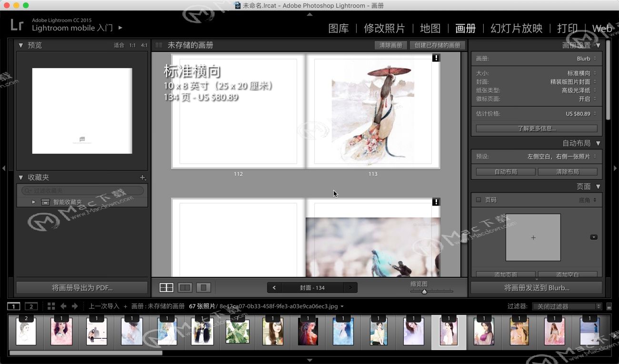Image resolution: width=619 pixels, height=364 pixels.
Task: Click the 清除布局 button
Action: pos(568,172)
